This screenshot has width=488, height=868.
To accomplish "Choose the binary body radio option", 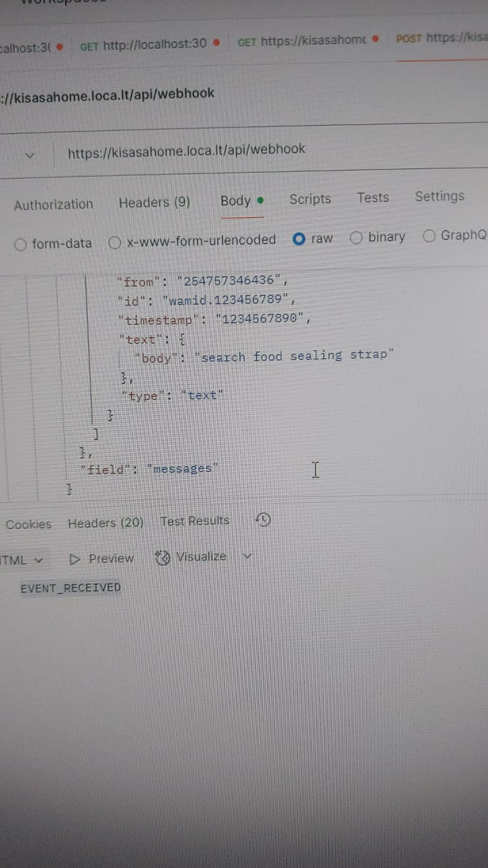I will click(x=357, y=237).
